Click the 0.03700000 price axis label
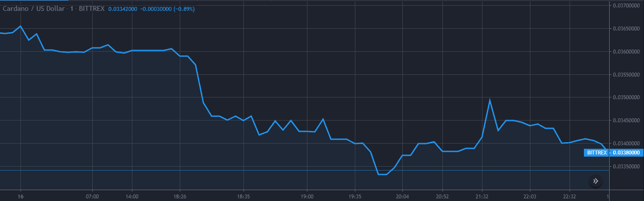 (x=626, y=6)
